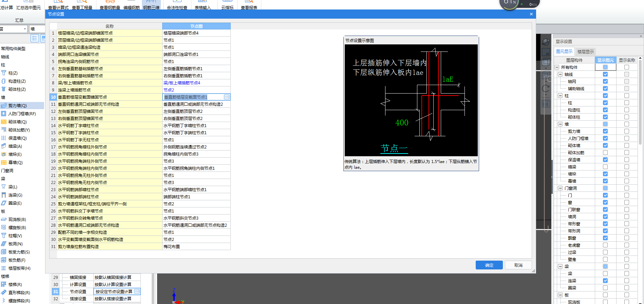Open the wireframe cube view dropdown arrow

point(546,68)
